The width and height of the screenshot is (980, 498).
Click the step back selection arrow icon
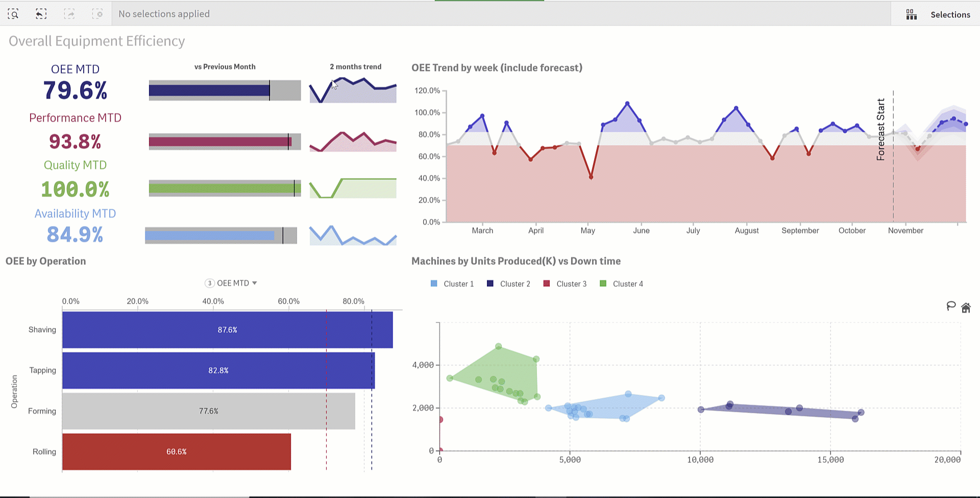[41, 14]
